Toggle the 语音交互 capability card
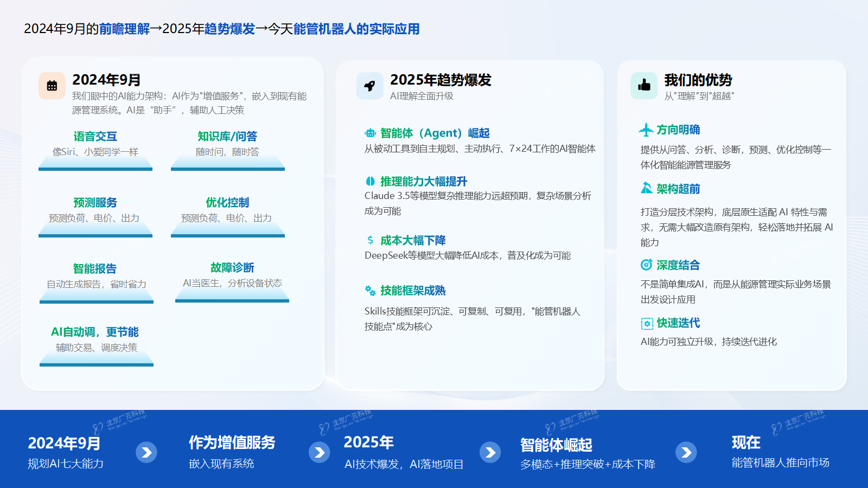868x488 pixels. (x=96, y=146)
